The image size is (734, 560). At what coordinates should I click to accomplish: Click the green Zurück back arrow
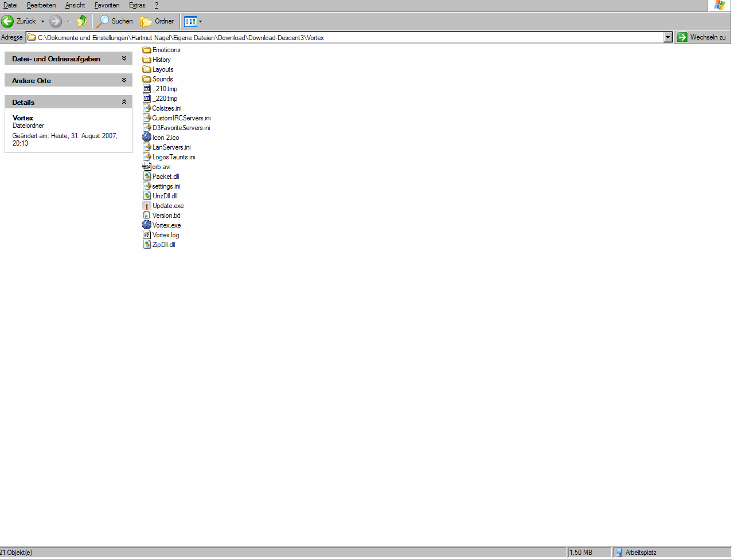click(7, 21)
